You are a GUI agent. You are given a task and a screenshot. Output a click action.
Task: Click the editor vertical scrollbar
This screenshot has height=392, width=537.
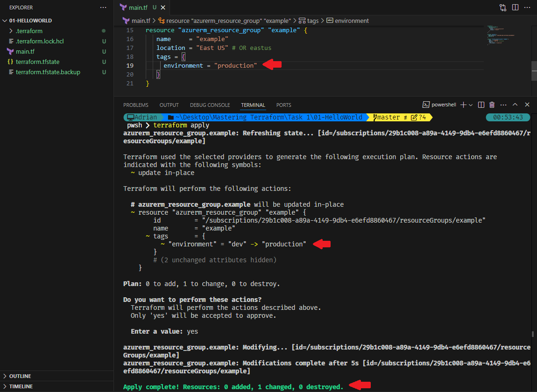534,71
